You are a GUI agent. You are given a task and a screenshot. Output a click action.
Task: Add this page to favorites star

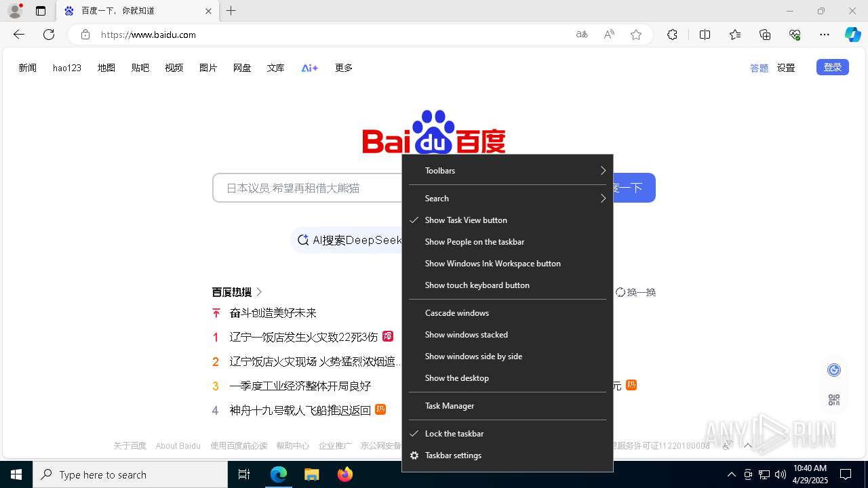pyautogui.click(x=636, y=35)
